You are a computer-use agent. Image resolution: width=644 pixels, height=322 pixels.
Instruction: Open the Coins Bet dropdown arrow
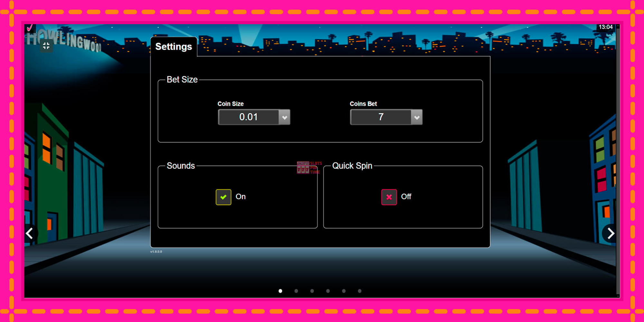[417, 117]
